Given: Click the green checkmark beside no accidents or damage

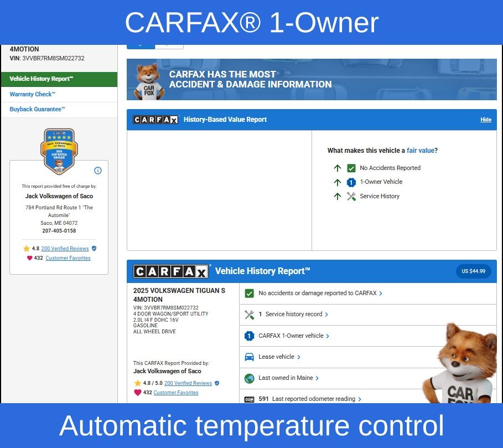Looking at the screenshot, I should point(249,293).
